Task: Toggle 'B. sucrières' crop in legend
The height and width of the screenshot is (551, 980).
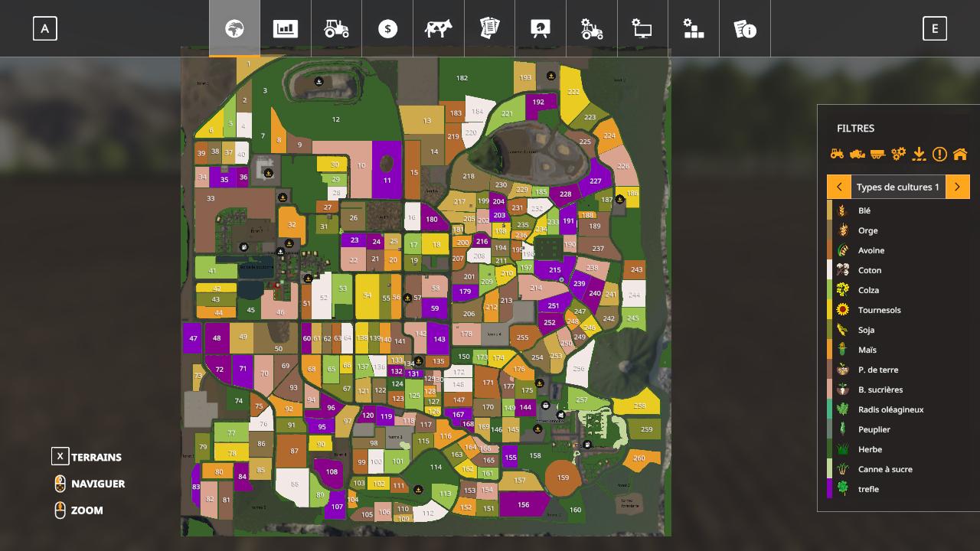Action: click(898, 390)
